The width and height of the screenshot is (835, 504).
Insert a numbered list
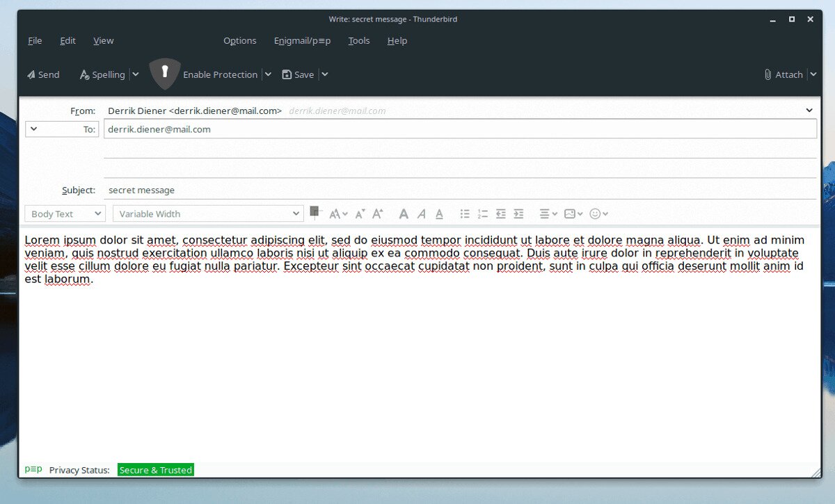tap(483, 213)
